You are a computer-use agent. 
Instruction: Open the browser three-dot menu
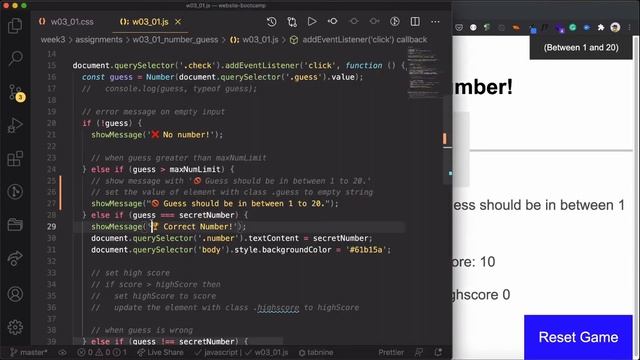point(630,27)
